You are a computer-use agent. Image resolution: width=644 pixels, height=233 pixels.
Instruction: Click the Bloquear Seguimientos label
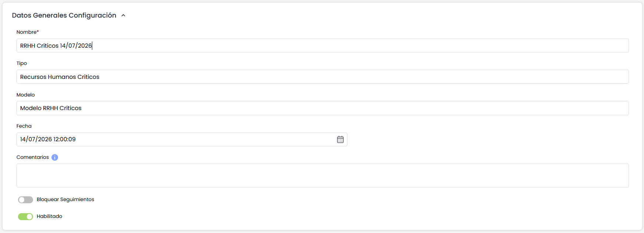(x=65, y=199)
